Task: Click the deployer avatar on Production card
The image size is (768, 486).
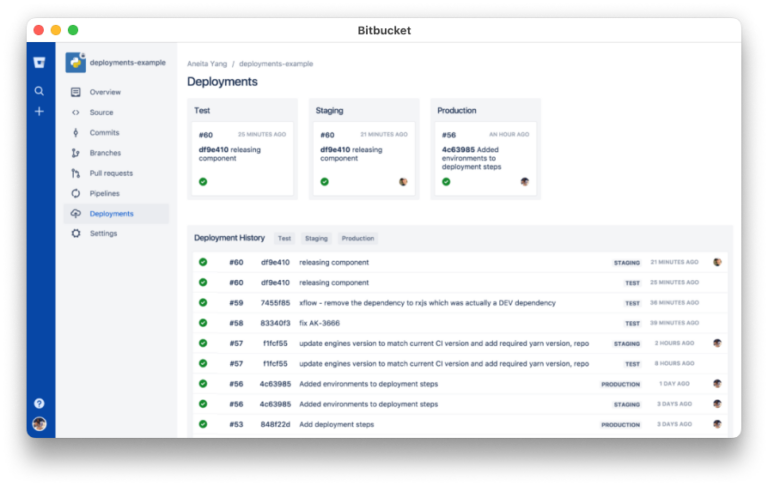Action: (x=525, y=182)
